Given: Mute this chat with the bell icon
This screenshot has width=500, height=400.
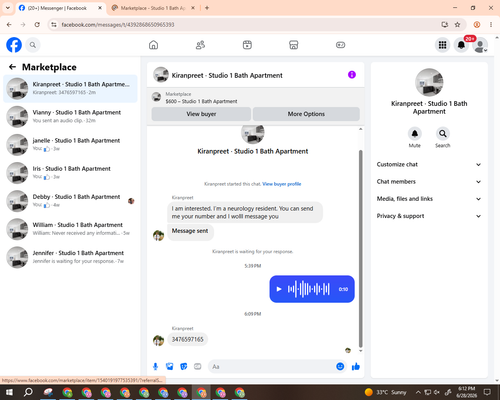Looking at the screenshot, I should 415,134.
